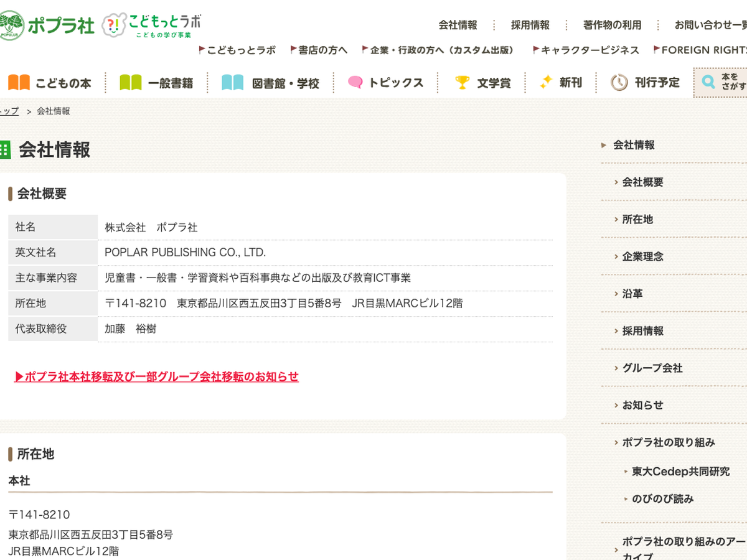Select the green book 一般書籍 icon
Image resolution: width=747 pixels, height=560 pixels.
click(x=131, y=83)
